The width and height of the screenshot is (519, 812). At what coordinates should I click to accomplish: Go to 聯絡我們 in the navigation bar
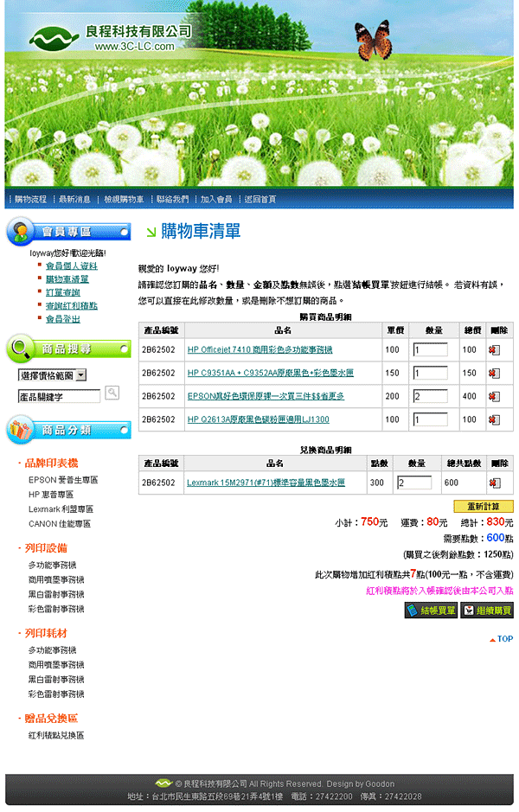click(172, 200)
